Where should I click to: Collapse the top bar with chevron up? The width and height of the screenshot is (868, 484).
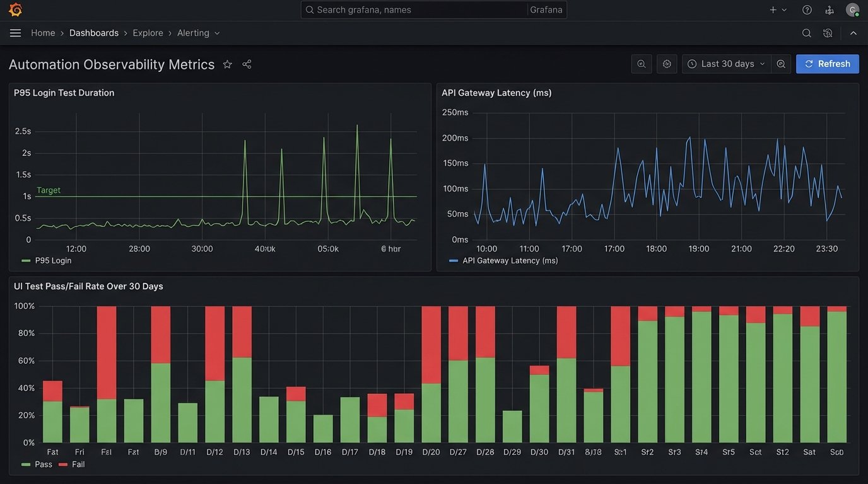pos(853,33)
